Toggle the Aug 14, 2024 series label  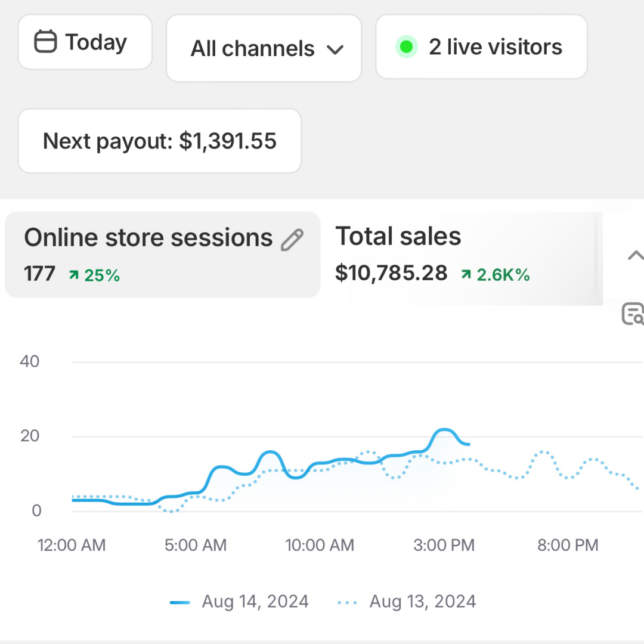click(255, 601)
